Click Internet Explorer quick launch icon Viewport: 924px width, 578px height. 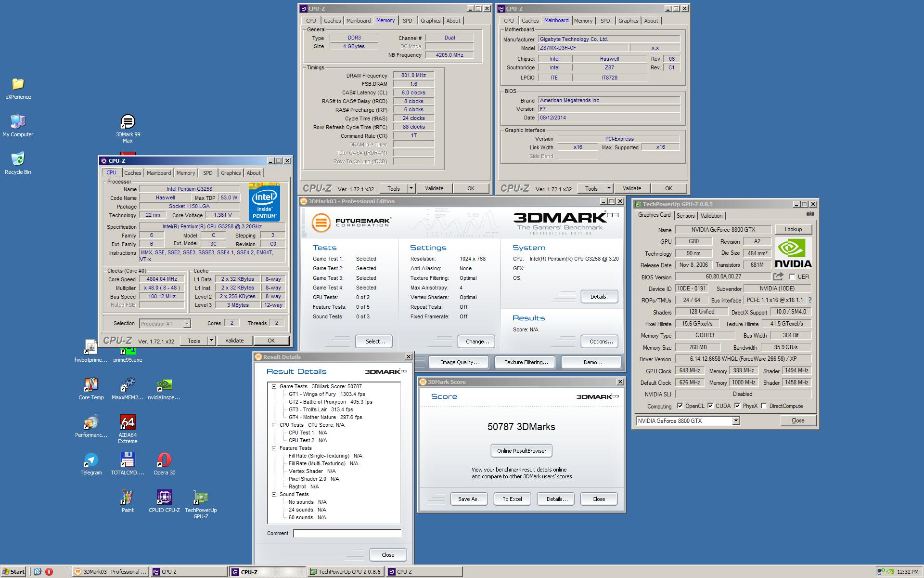tap(38, 572)
